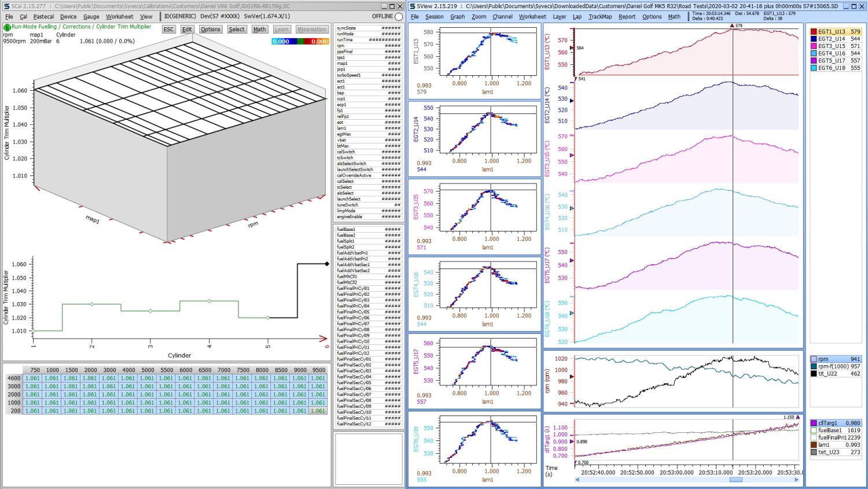Click the red 564 axis marker arrow
Screen dimensions: 868x489
pyautogui.click(x=572, y=48)
